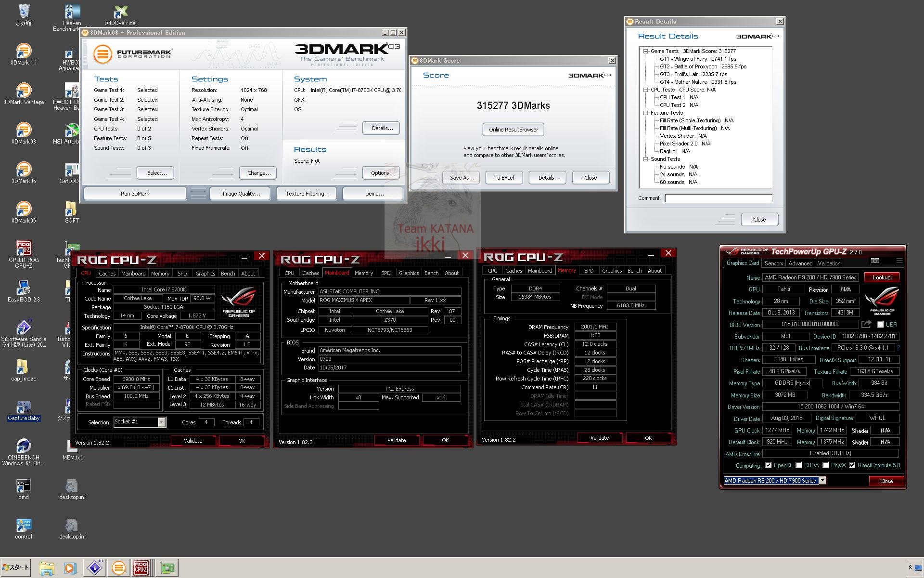The image size is (924, 578).
Task: Open Windows Explorer from the taskbar
Action: tap(47, 568)
